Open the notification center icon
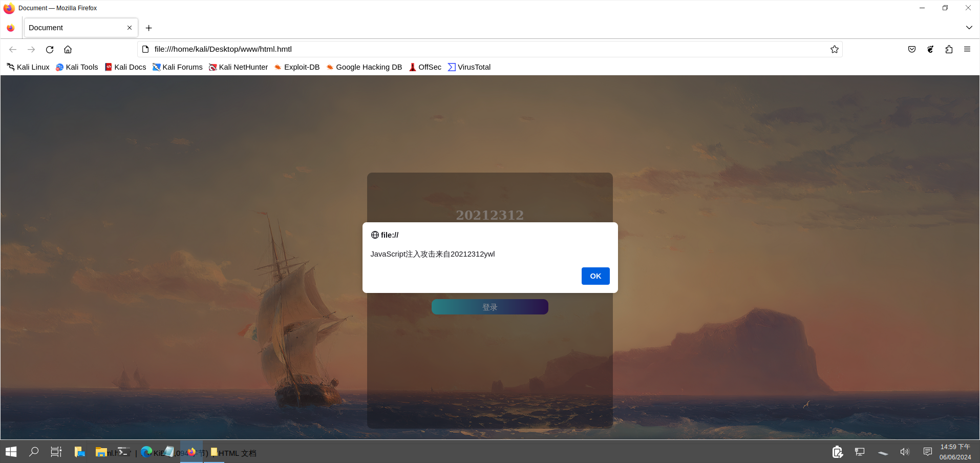The height and width of the screenshot is (463, 980). 927,452
